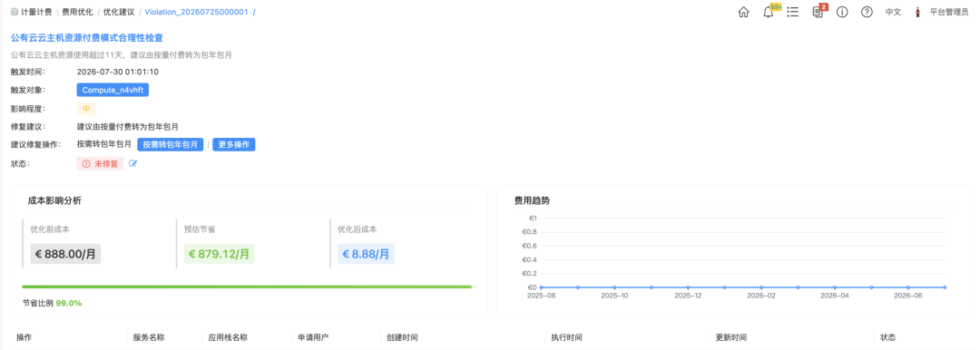Click the 执行时间 column header

coord(567,337)
